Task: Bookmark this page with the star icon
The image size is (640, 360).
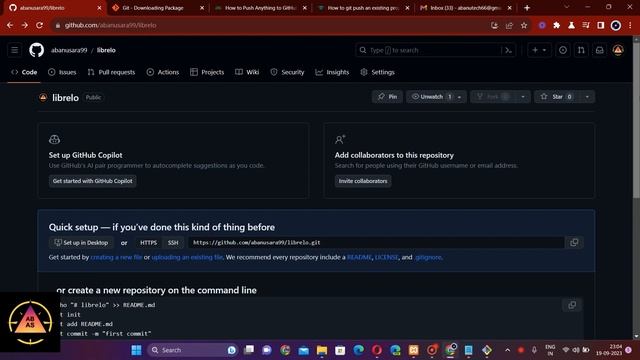Action: coord(524,25)
